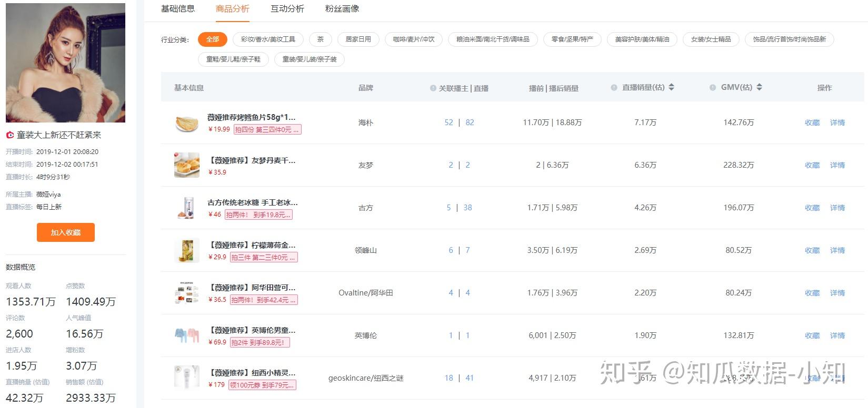The image size is (868, 408).
Task: Click linked live count 82 for 海朴
Action: pyautogui.click(x=470, y=123)
